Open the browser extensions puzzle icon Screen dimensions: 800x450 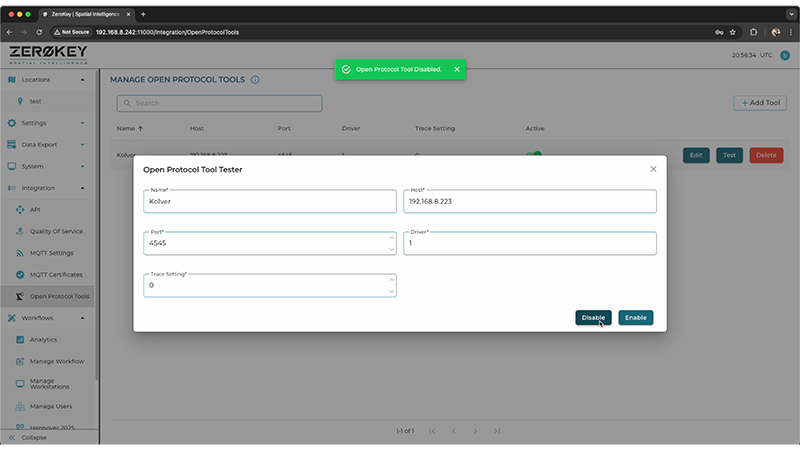point(753,31)
